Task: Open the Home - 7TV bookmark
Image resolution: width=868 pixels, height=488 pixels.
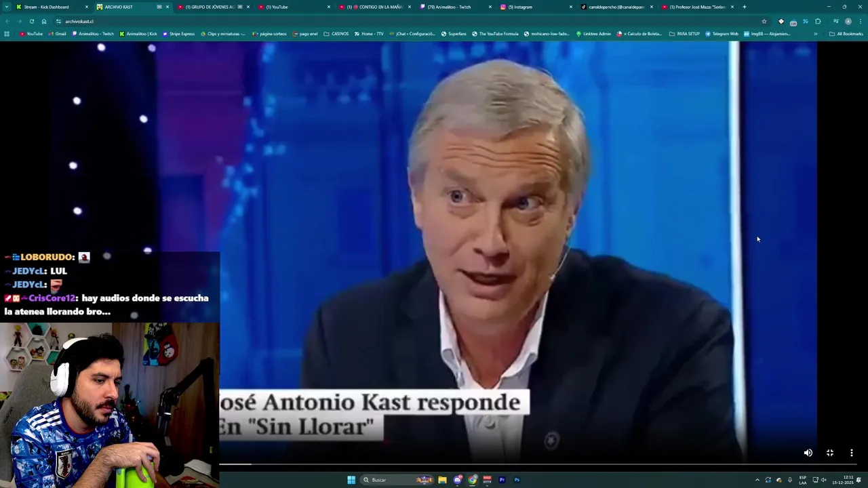Action: point(369,33)
